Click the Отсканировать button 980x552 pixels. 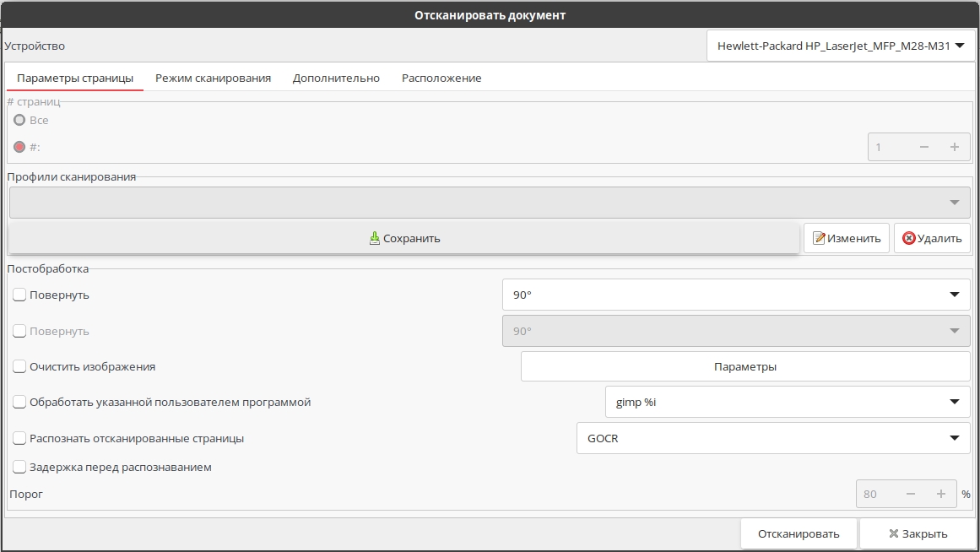(799, 533)
